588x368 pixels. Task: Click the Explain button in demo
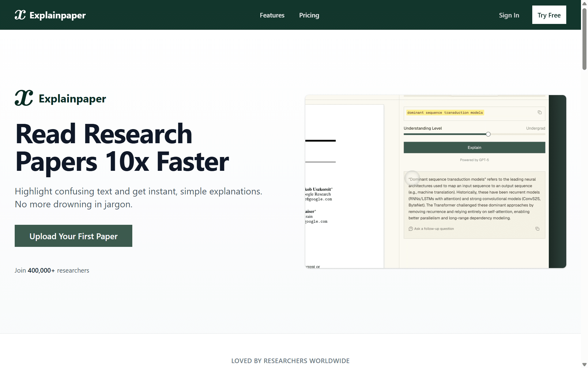pyautogui.click(x=474, y=148)
